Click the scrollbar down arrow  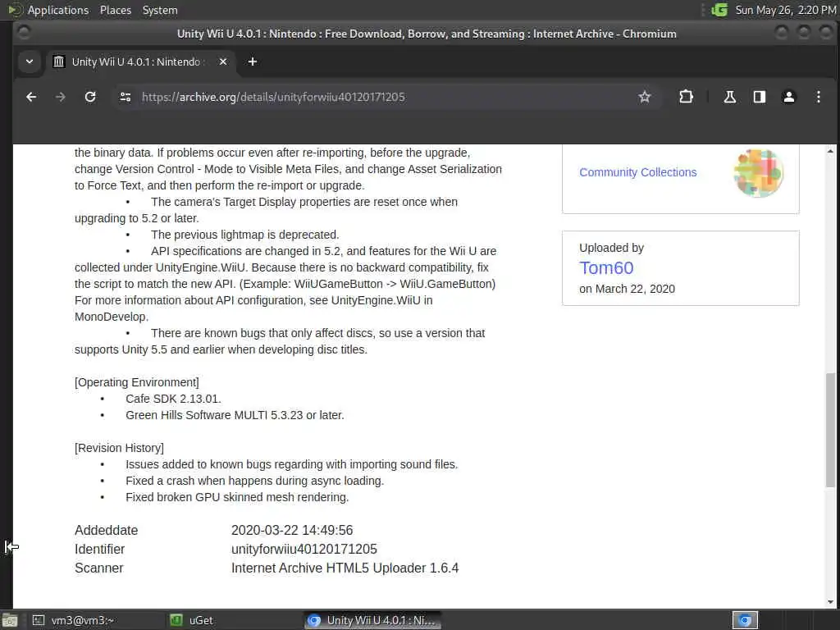point(830,602)
